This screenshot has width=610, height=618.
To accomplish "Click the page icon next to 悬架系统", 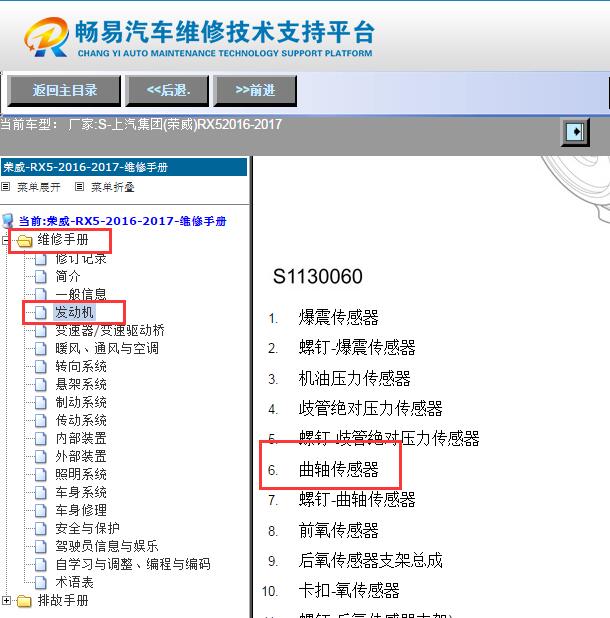I will pyautogui.click(x=40, y=385).
